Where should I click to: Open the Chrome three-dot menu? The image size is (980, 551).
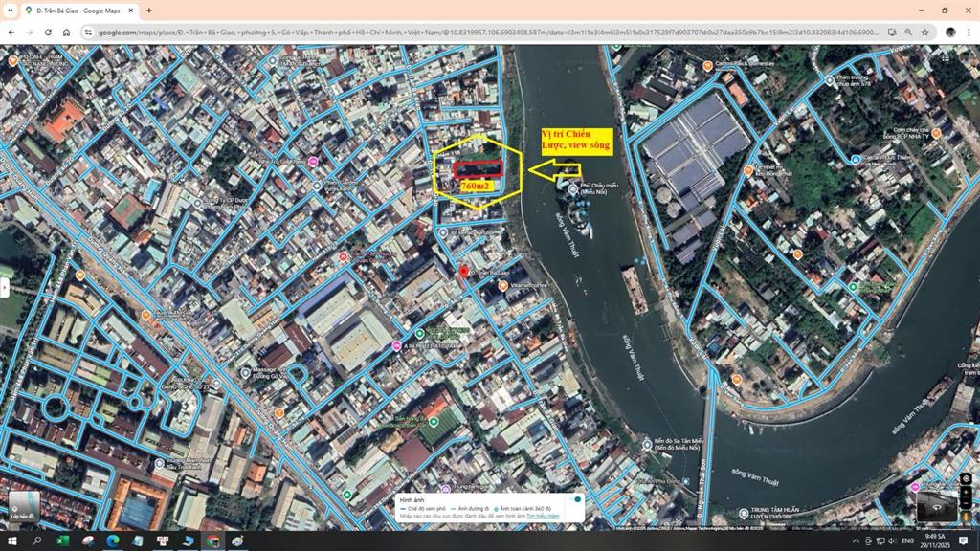[969, 33]
